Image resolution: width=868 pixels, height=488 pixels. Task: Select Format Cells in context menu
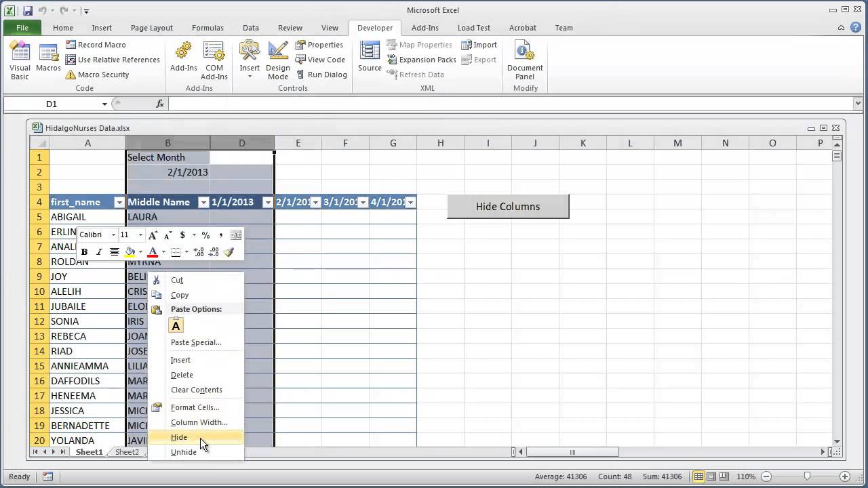tap(196, 407)
